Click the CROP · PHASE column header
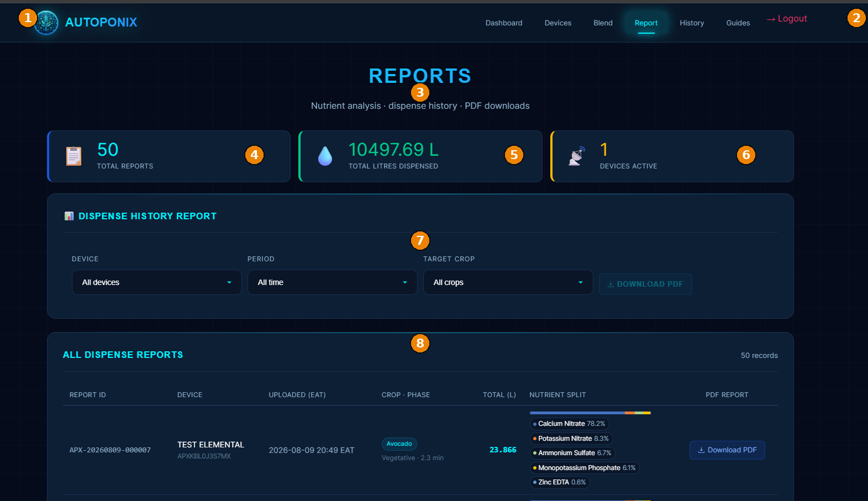 [406, 395]
